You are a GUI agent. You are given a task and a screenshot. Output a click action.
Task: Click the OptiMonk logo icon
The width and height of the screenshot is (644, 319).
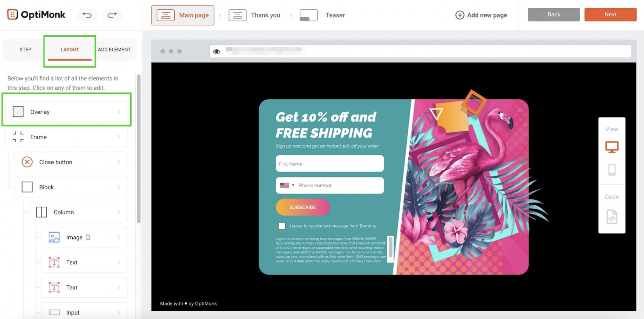[x=12, y=15]
